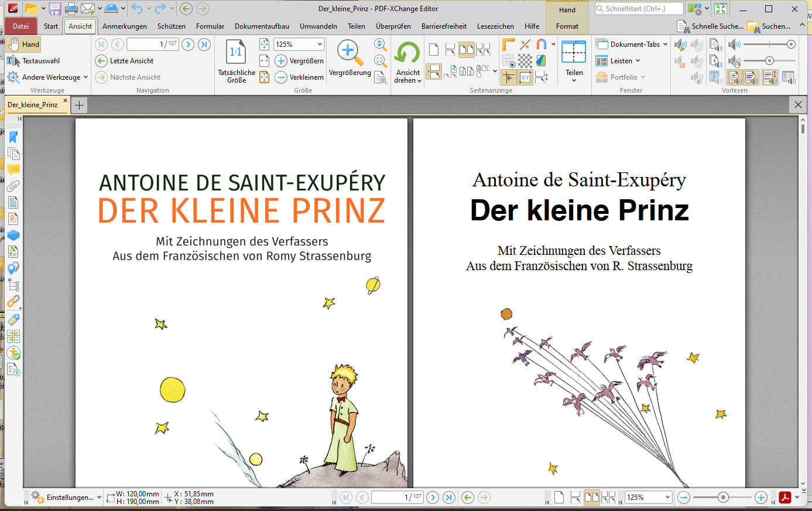This screenshot has width=812, height=511.
Task: Click the large Vergrößerung magnifier tool
Action: point(350,59)
